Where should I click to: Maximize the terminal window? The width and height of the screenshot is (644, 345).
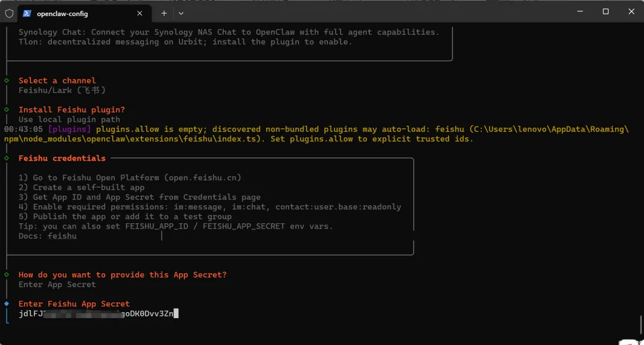click(x=605, y=11)
